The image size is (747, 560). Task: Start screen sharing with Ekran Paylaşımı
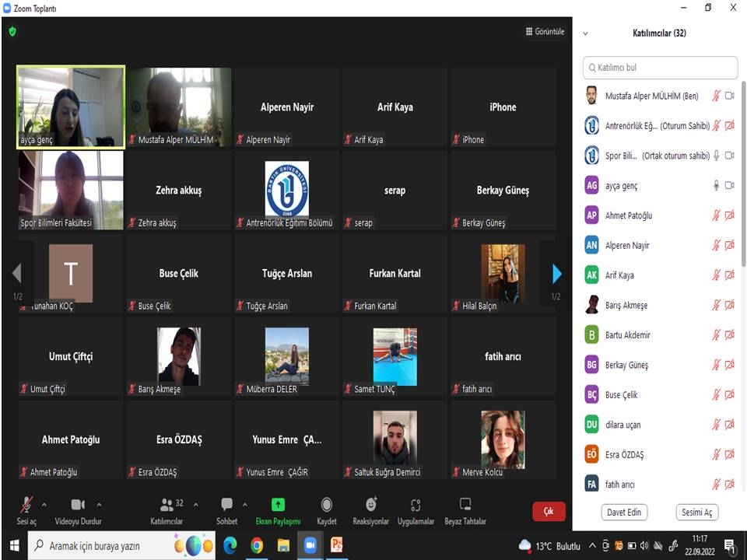tap(278, 505)
